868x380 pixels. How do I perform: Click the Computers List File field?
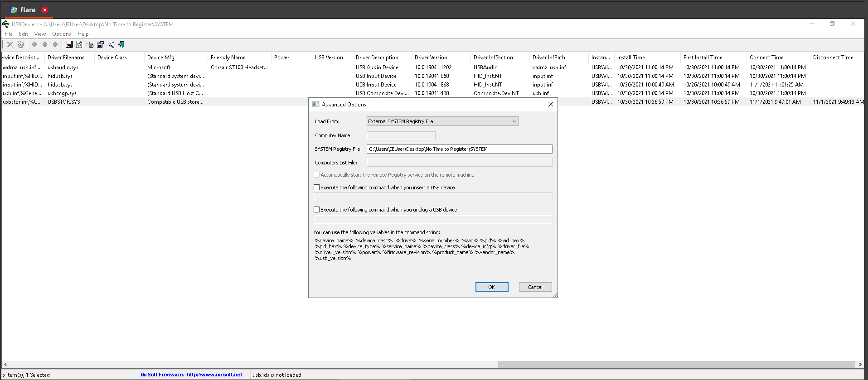460,162
